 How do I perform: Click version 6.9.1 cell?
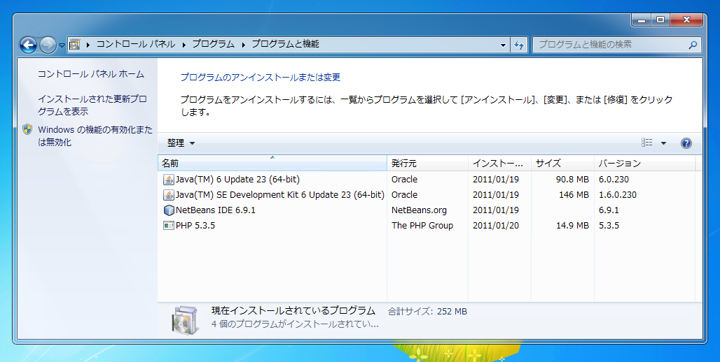click(x=608, y=210)
